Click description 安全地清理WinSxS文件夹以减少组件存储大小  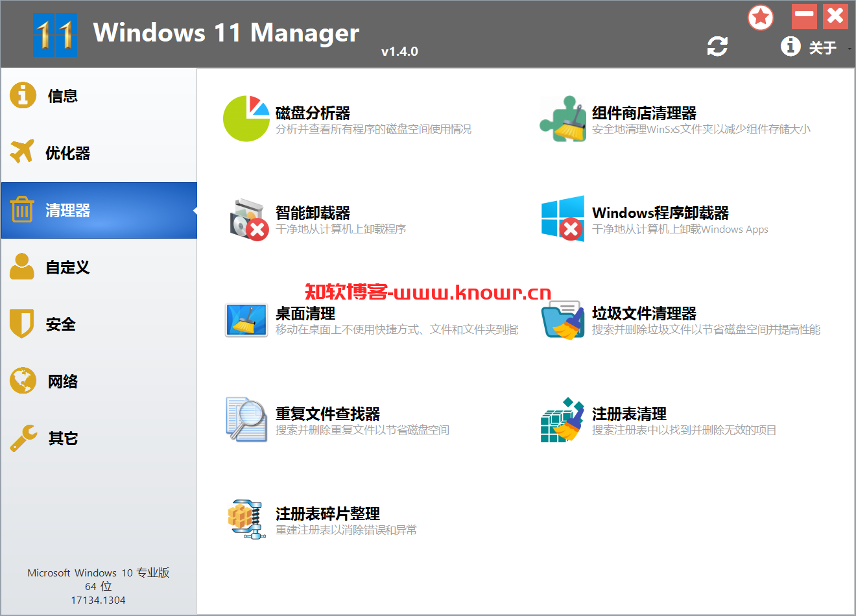point(701,129)
